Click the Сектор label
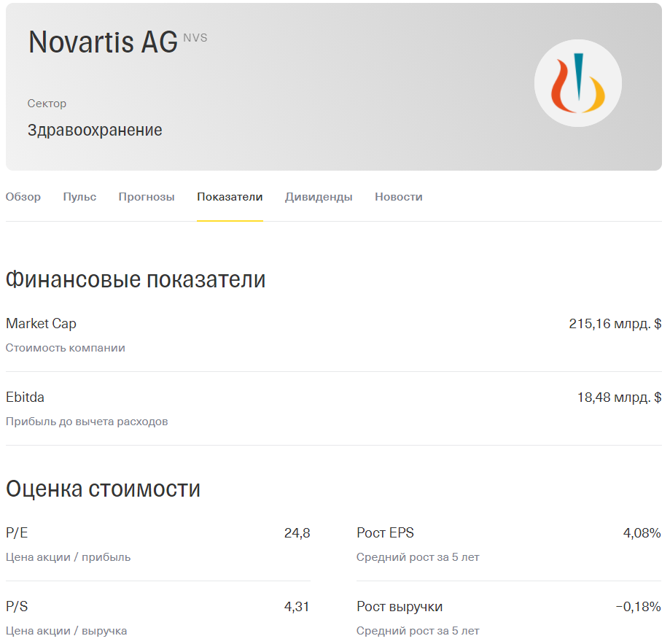 point(47,104)
